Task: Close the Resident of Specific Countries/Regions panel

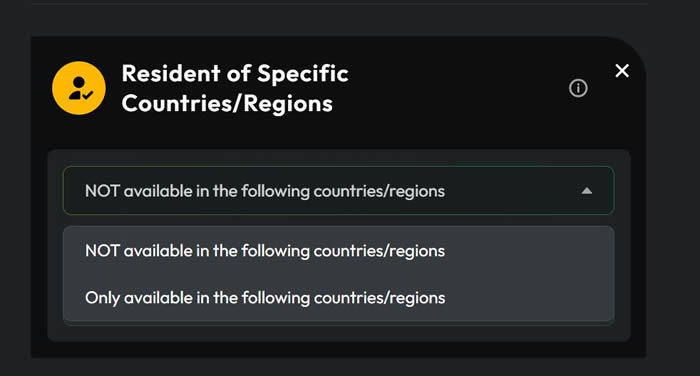Action: pyautogui.click(x=622, y=71)
